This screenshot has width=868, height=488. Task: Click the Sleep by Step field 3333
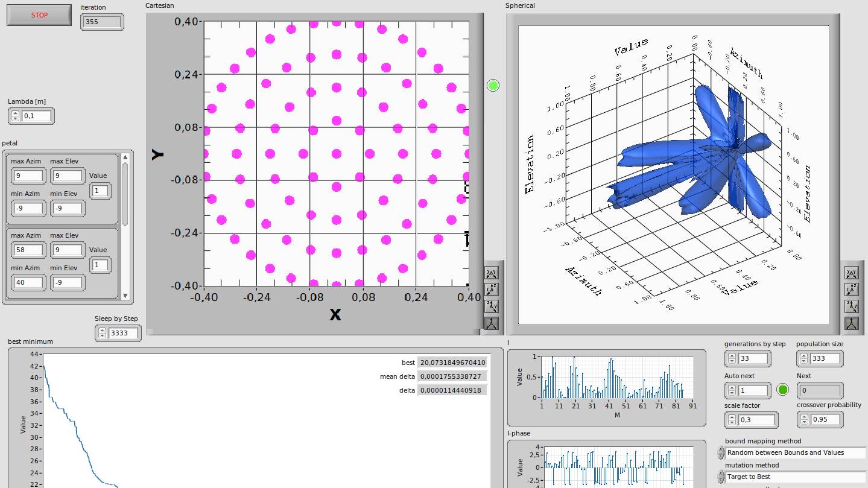124,333
